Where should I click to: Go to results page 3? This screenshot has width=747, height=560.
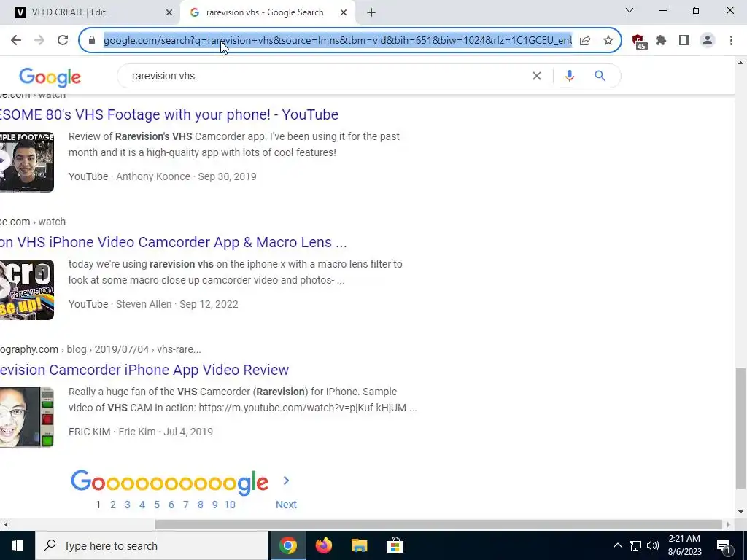click(127, 505)
